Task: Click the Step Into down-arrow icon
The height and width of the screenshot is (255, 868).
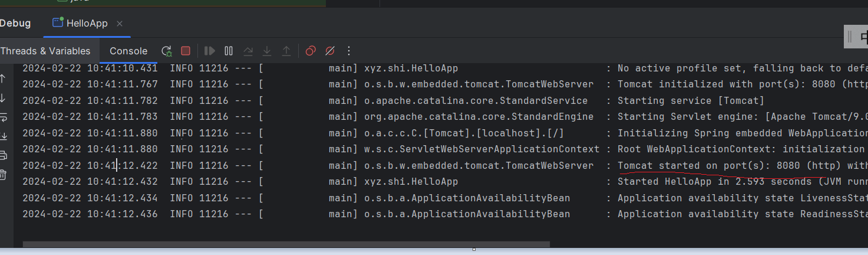Action: point(267,51)
